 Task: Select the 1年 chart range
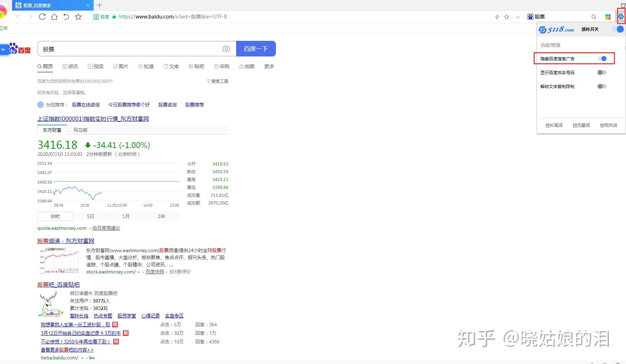pyautogui.click(x=161, y=216)
